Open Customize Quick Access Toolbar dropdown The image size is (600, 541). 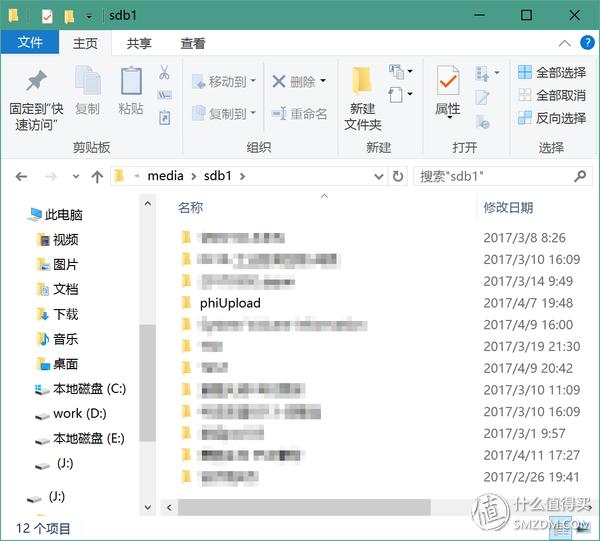pos(89,16)
